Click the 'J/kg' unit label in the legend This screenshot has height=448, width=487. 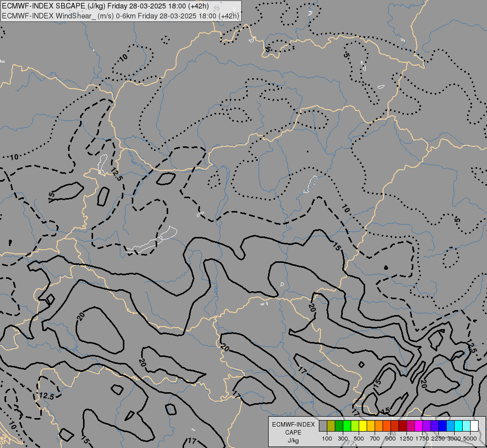click(x=293, y=441)
